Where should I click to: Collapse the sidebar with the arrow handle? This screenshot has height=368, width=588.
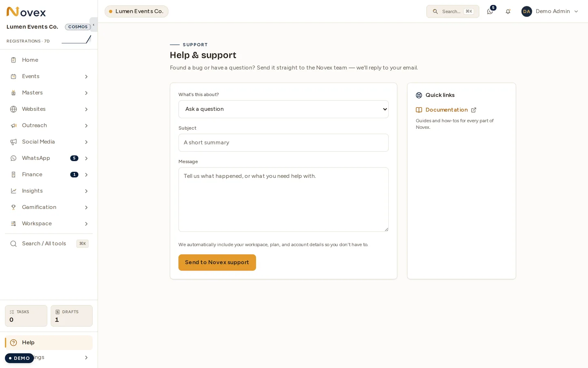(94, 25)
